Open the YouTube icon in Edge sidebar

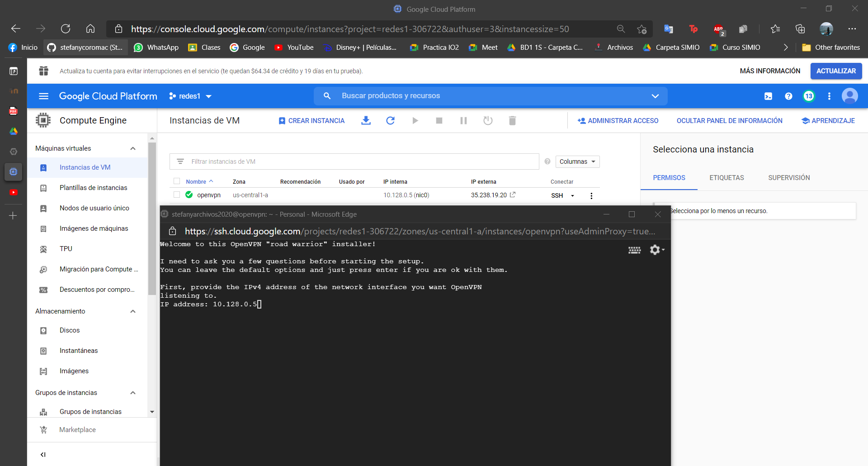point(14,192)
